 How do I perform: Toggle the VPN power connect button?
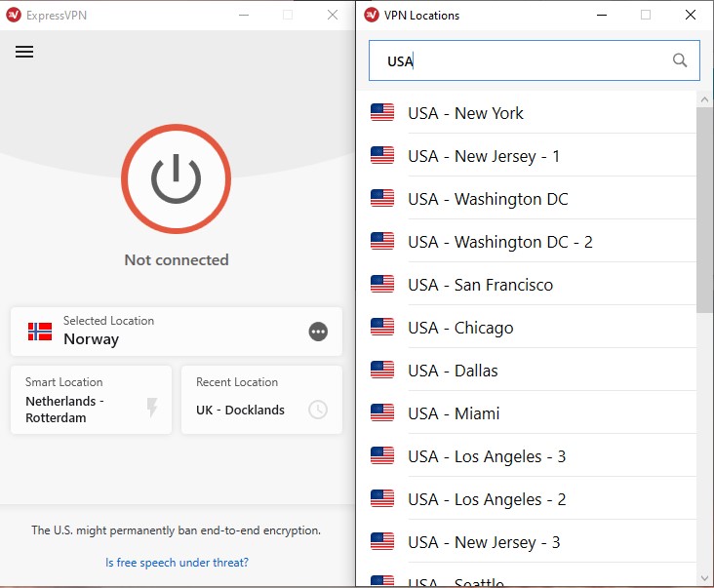(177, 178)
